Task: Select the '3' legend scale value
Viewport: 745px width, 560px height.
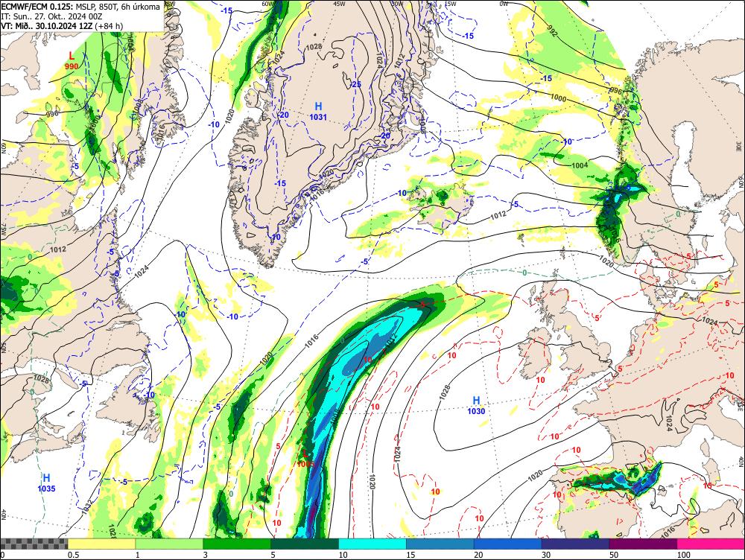Action: tap(206, 555)
